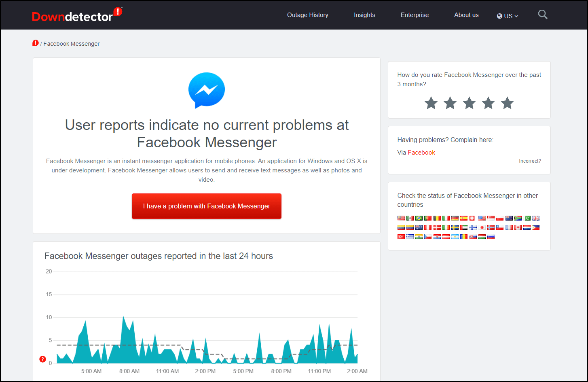Select the Mexico flag
588x382 pixels.
pyautogui.click(x=410, y=218)
